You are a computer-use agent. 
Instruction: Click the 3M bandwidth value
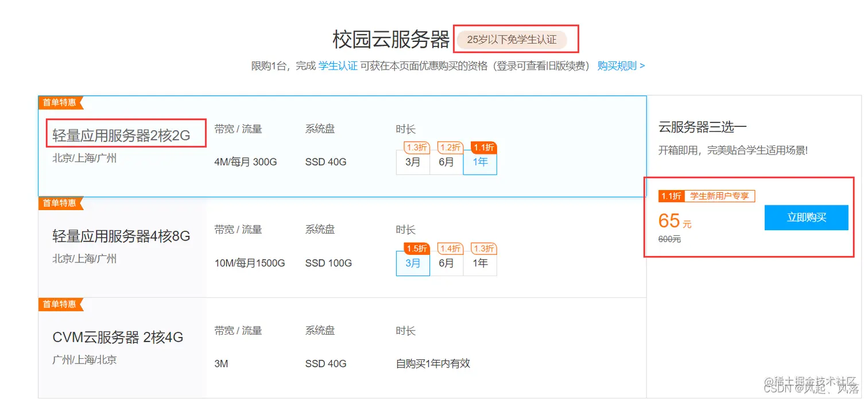point(221,363)
